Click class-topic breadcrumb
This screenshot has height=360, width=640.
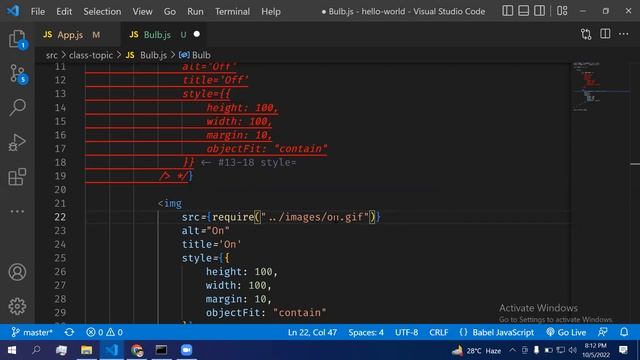(x=91, y=55)
